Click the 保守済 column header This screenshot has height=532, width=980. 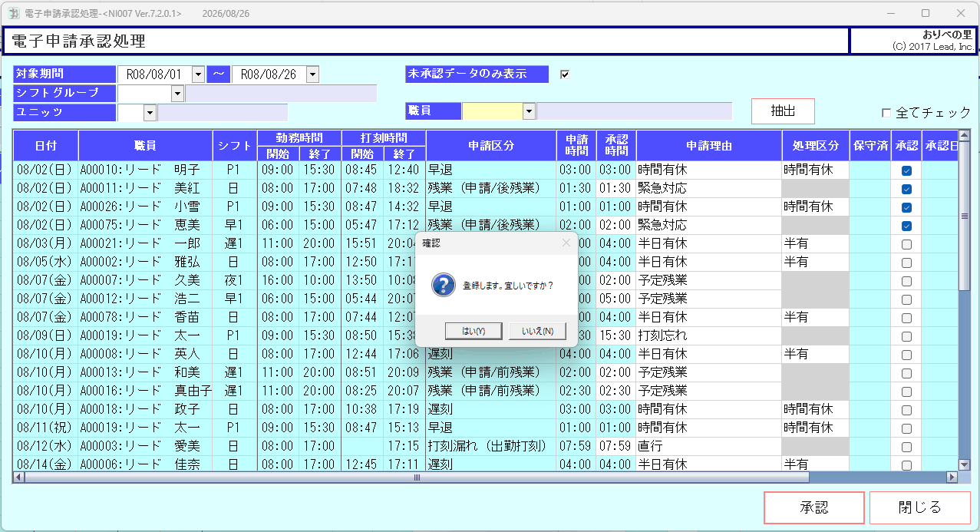point(870,145)
